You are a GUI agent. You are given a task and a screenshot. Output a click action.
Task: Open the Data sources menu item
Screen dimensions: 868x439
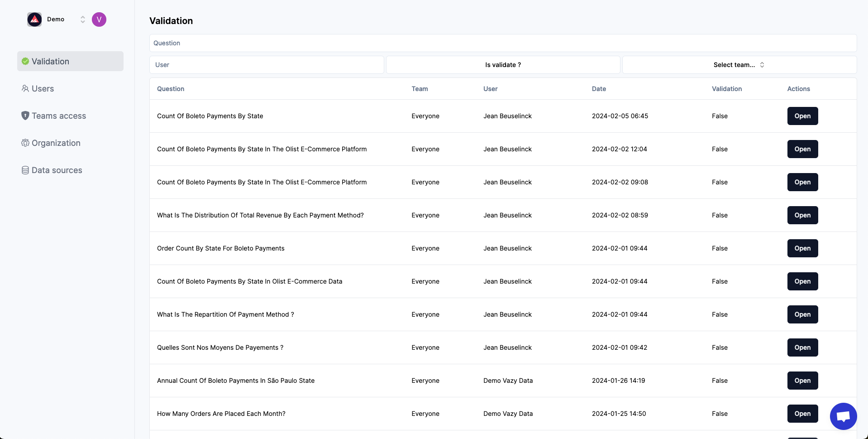(70, 170)
